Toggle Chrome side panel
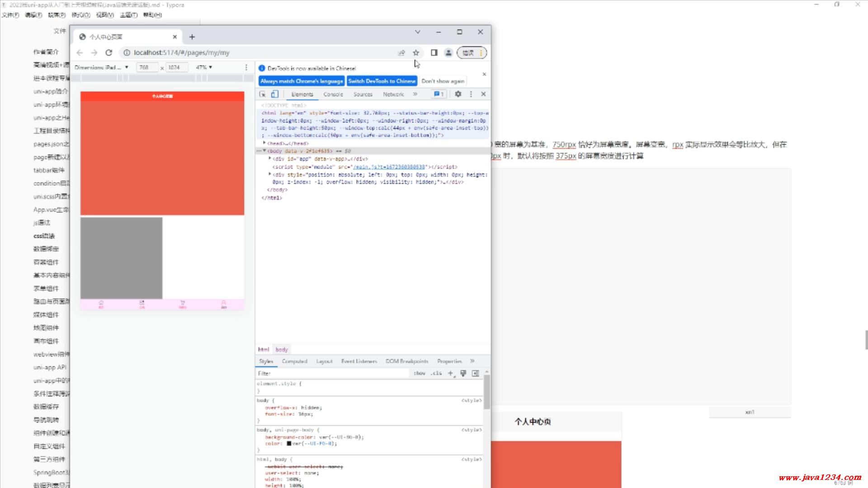Viewport: 868px width, 488px height. coord(434,53)
